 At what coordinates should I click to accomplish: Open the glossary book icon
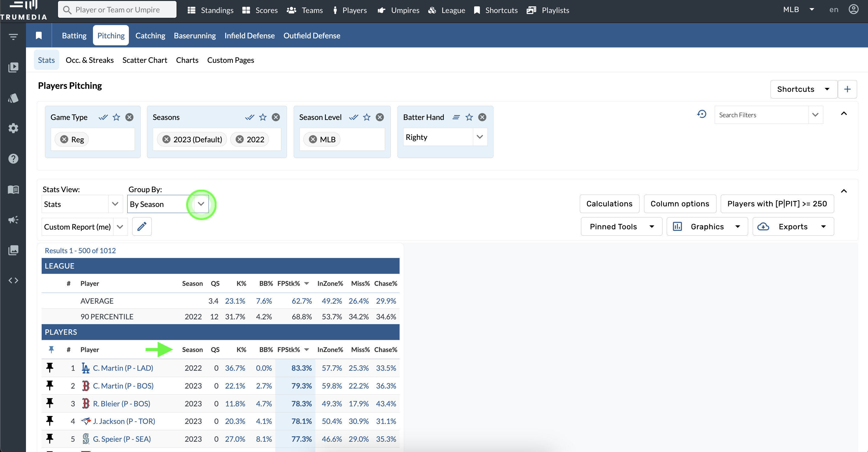14,189
